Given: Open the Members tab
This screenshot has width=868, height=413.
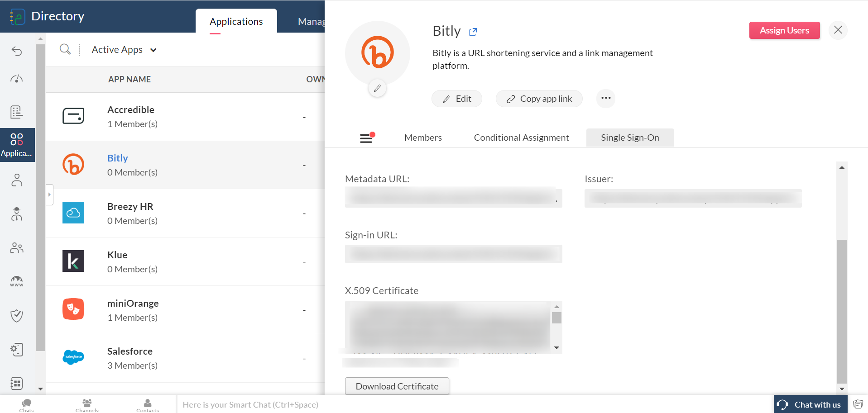Looking at the screenshot, I should click(423, 138).
